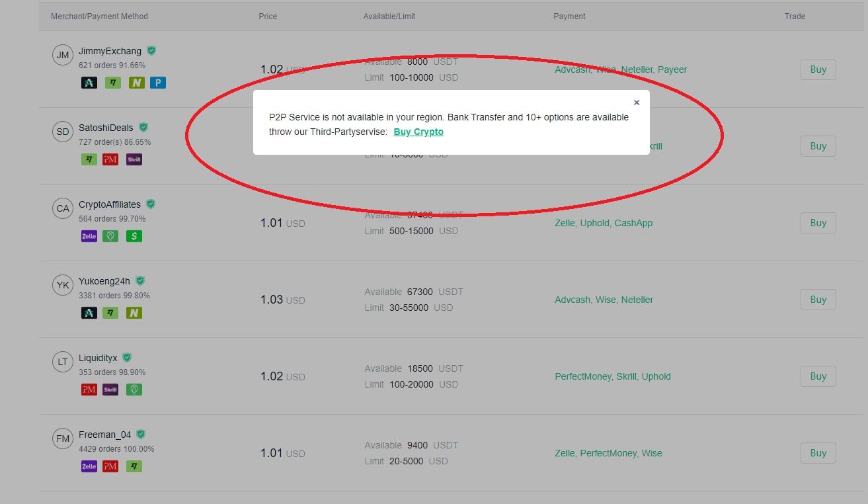Click CryptoAffiliates' CashApp dollar icon

pyautogui.click(x=134, y=236)
